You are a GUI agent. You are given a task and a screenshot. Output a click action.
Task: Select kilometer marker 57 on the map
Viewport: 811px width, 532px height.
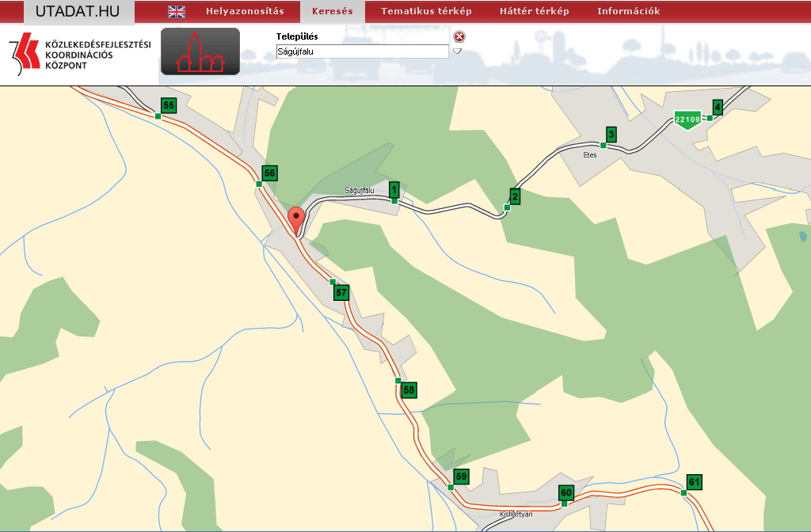pyautogui.click(x=341, y=293)
